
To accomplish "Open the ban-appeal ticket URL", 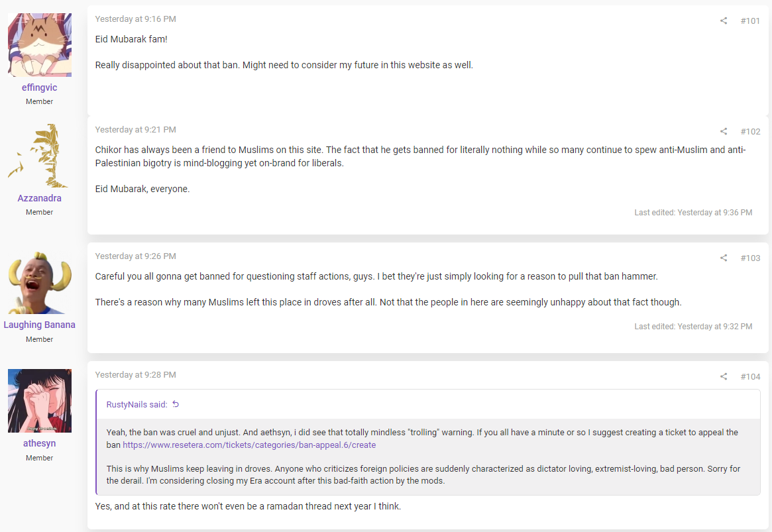I will tap(249, 445).
